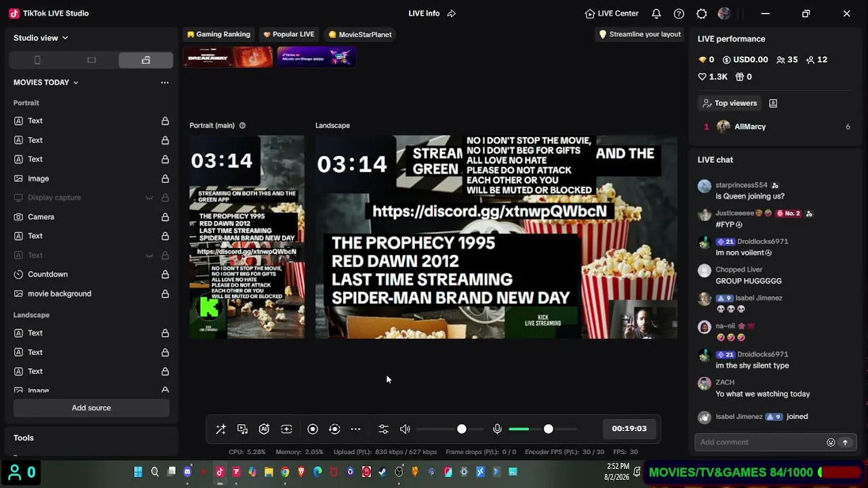Image resolution: width=868 pixels, height=488 pixels.
Task: Open the Breakaway promo banner
Action: tap(228, 57)
